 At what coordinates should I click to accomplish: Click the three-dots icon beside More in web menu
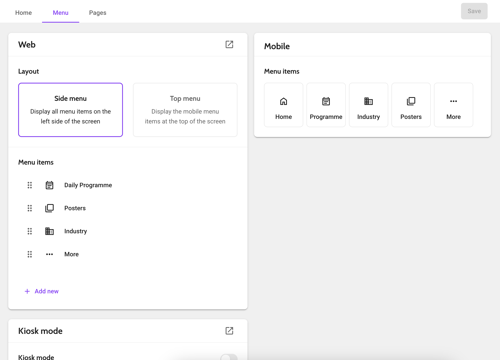click(x=49, y=254)
